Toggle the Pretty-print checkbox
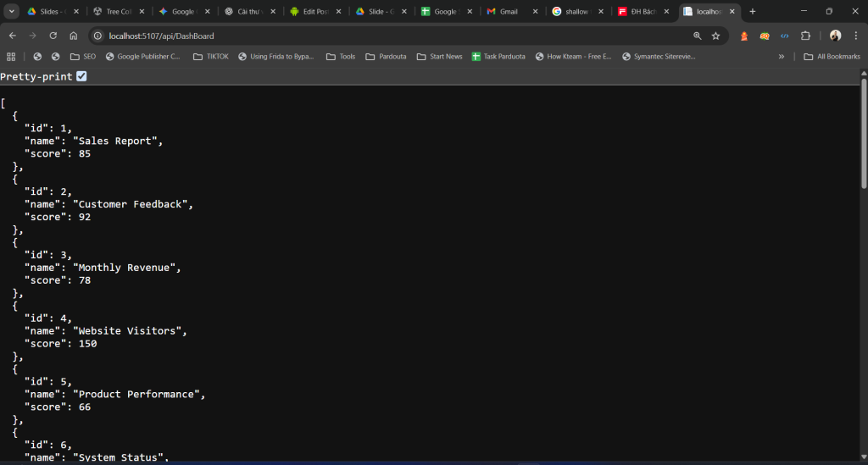The width and height of the screenshot is (868, 465). (x=81, y=76)
